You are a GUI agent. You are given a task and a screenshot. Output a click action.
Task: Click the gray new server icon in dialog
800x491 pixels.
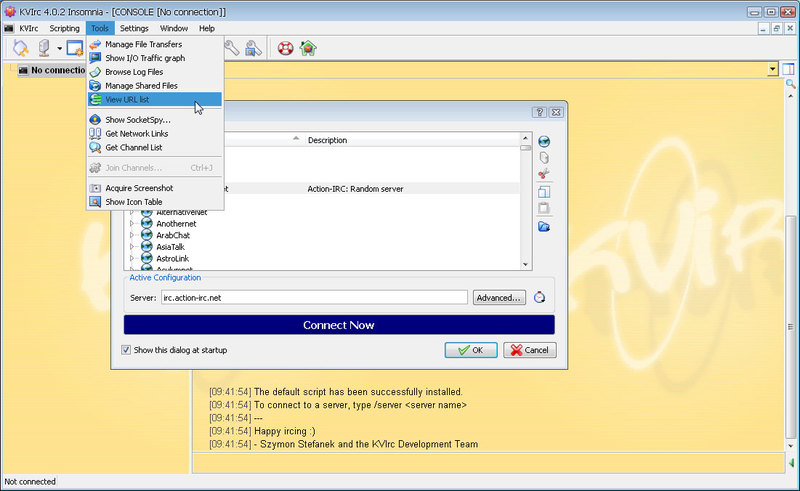pos(544,158)
